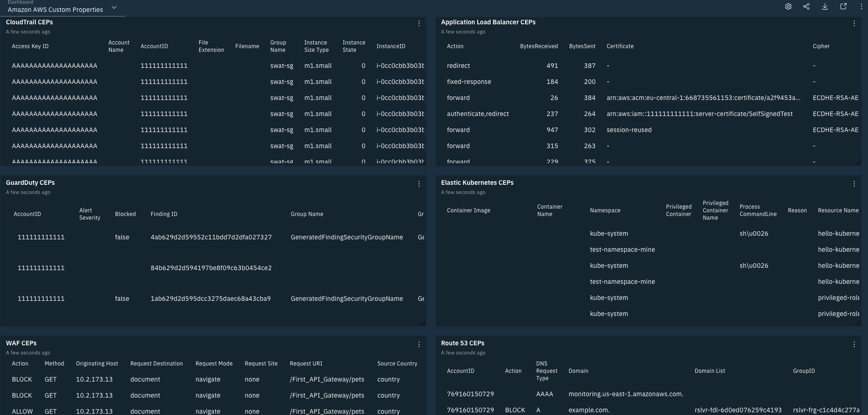Sort Load Balancer table by BytesReceived
The height and width of the screenshot is (415, 868).
coord(539,46)
